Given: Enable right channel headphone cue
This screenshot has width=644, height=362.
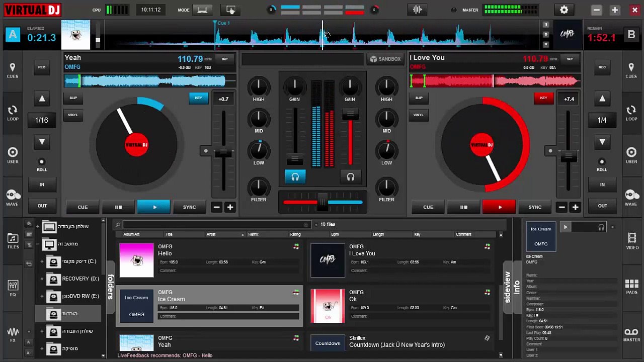Looking at the screenshot, I should (350, 177).
